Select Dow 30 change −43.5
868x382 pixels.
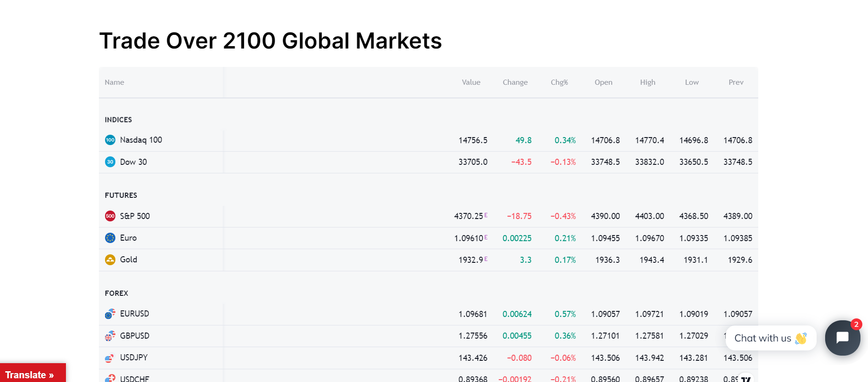pos(521,162)
